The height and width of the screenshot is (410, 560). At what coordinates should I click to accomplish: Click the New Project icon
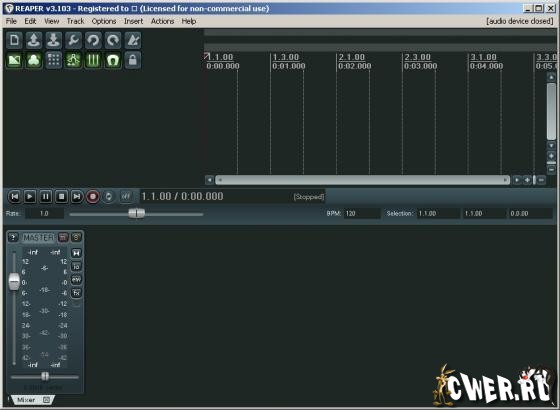pos(14,40)
